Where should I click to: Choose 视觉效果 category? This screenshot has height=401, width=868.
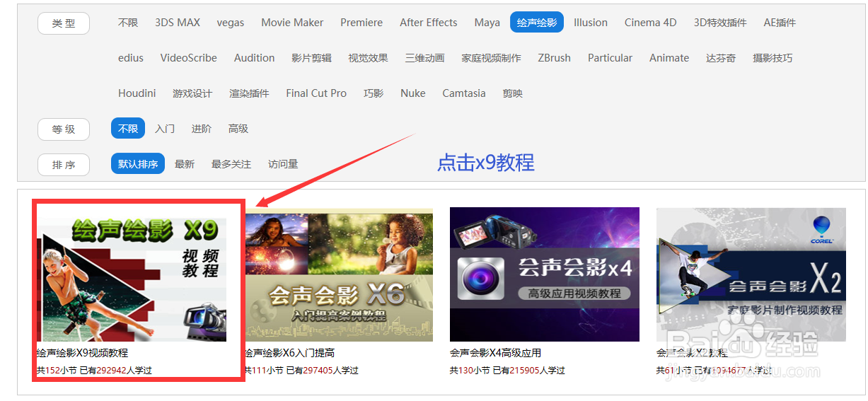tap(368, 58)
